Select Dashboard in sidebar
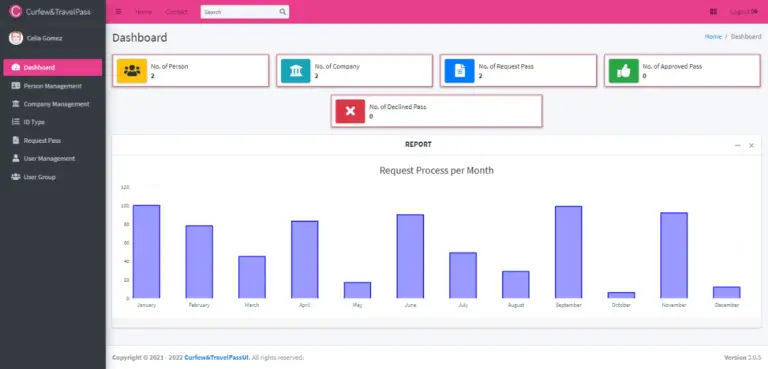This screenshot has height=369, width=768. (52, 68)
